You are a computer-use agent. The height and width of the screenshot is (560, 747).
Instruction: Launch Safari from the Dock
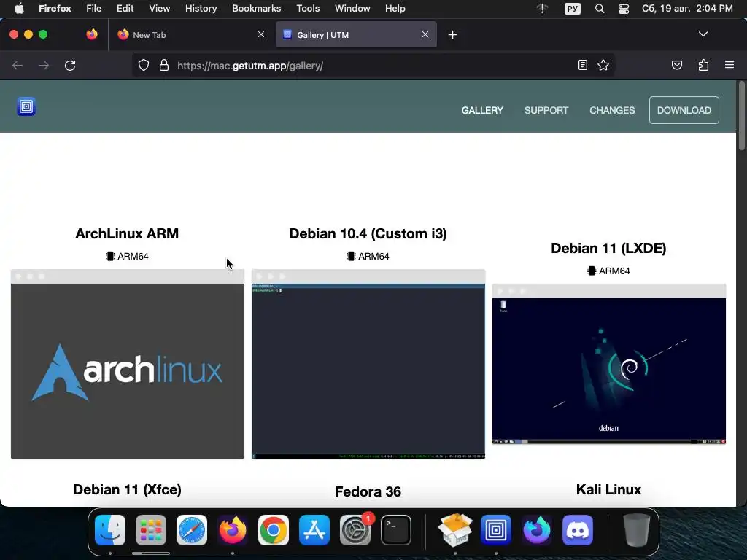192,530
